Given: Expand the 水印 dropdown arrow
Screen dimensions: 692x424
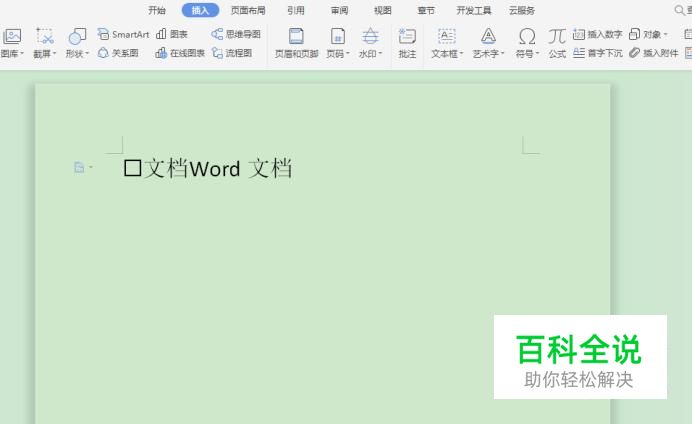Looking at the screenshot, I should 380,53.
